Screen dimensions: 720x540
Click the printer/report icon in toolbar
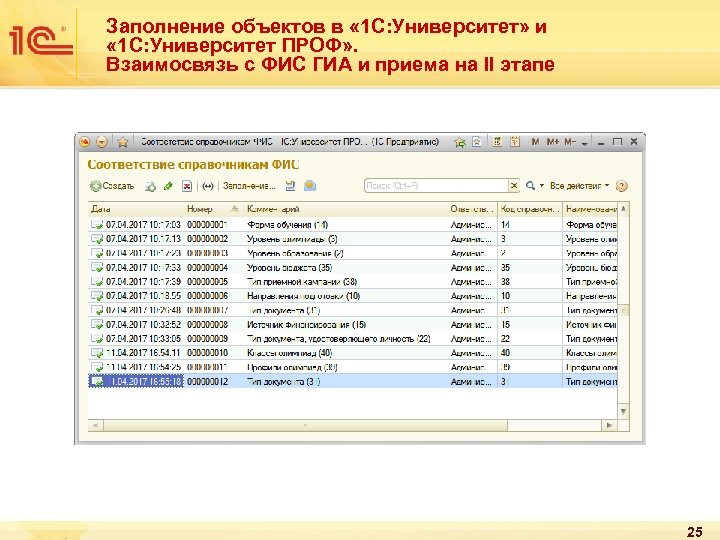(290, 186)
